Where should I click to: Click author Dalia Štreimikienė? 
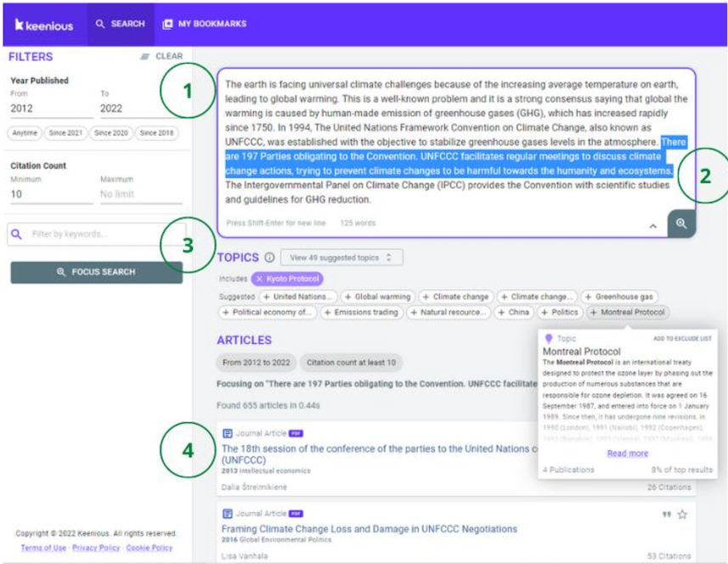255,488
